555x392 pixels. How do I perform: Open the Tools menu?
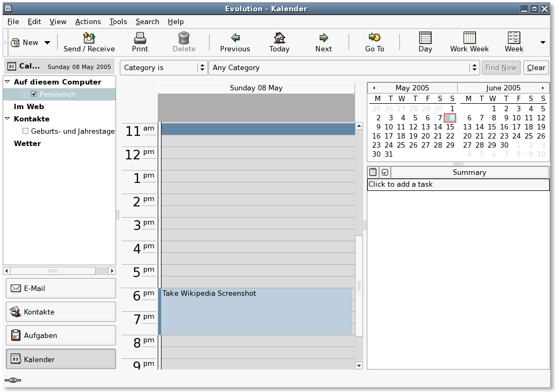[118, 21]
